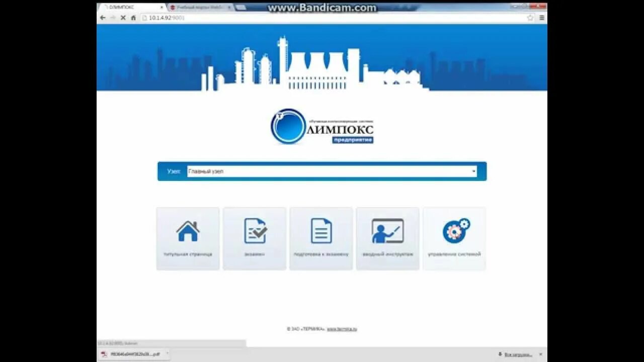Switch to the second browser tab

click(x=200, y=8)
